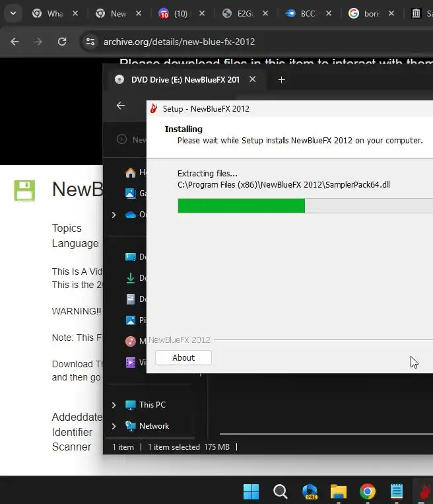Open Google Chrome from taskbar

click(368, 491)
